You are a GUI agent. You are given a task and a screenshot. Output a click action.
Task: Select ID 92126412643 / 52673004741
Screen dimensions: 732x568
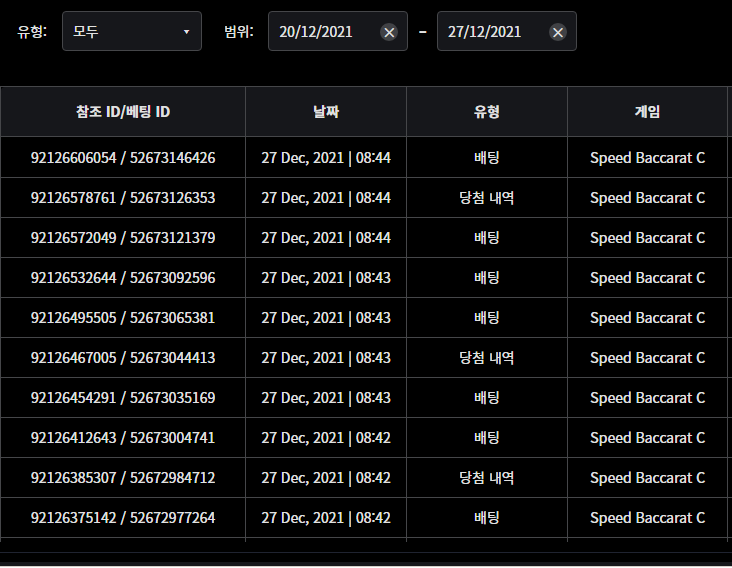(123, 438)
